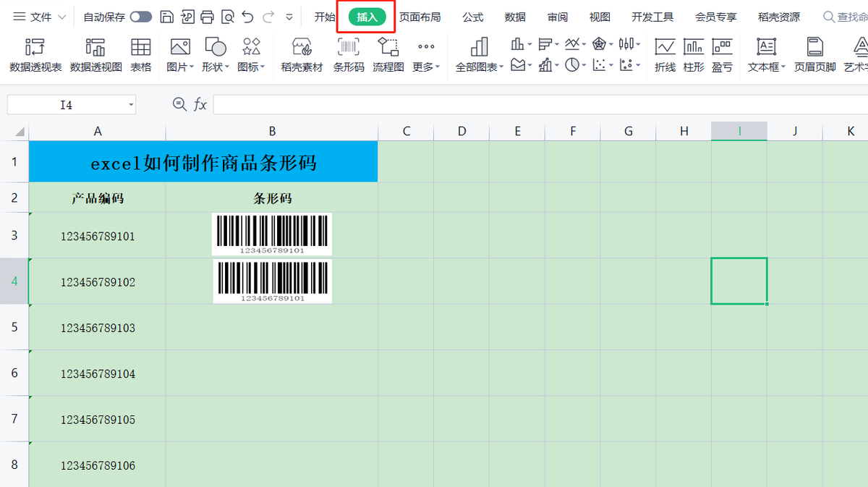Insert a stock chart
This screenshot has width=868, height=487.
tap(630, 44)
